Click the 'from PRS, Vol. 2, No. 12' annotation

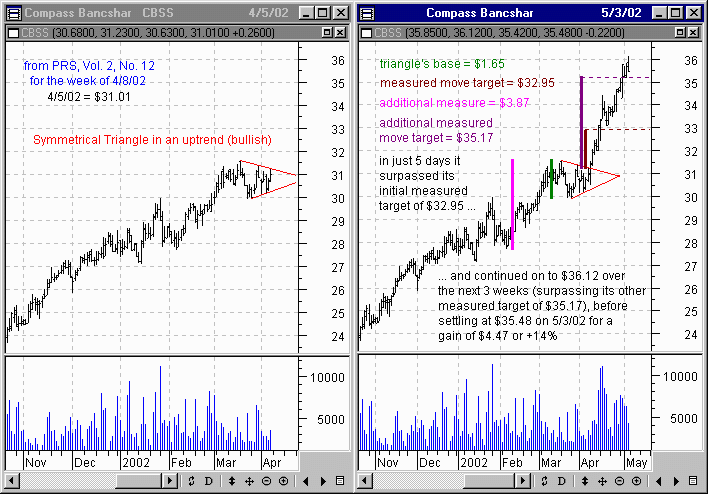coord(89,66)
